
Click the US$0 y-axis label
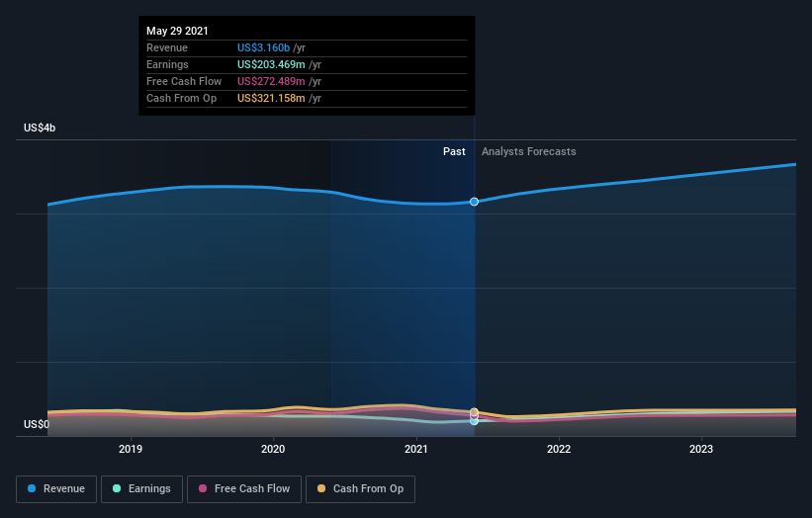point(37,424)
